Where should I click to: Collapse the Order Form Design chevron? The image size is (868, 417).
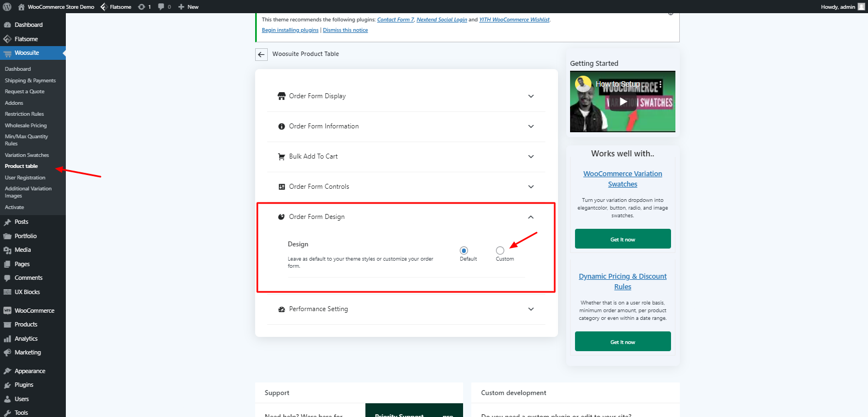pyautogui.click(x=531, y=217)
